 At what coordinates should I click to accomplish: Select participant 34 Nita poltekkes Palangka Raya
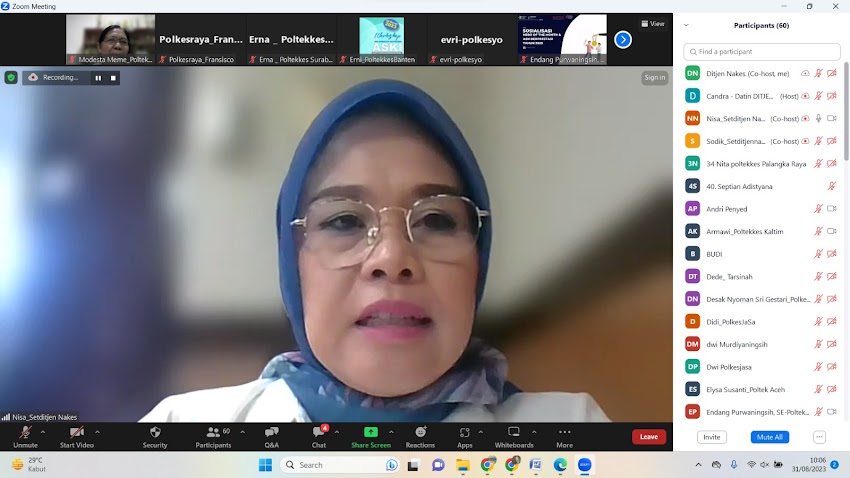[x=760, y=164]
